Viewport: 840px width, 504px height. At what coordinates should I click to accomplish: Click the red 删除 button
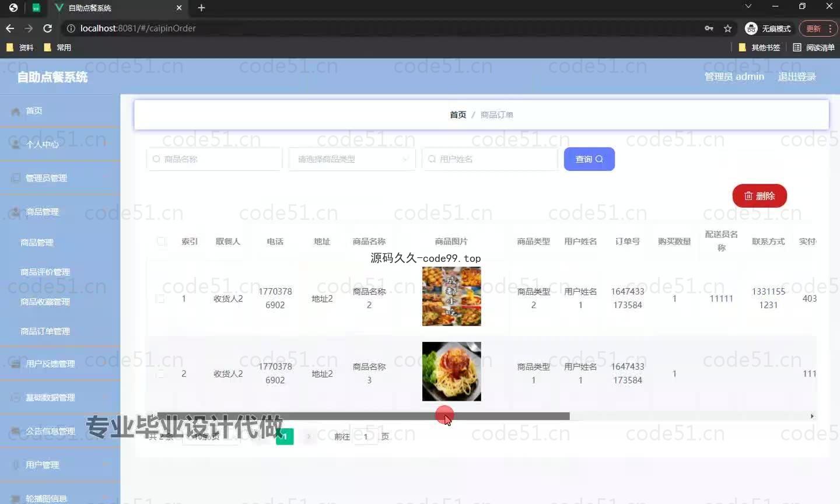[x=759, y=196]
